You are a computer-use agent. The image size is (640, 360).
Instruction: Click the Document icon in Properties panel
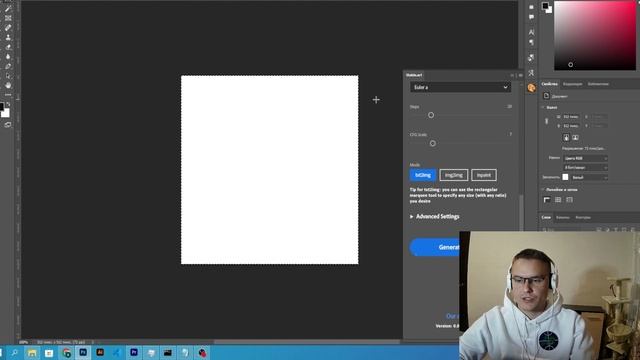click(547, 96)
